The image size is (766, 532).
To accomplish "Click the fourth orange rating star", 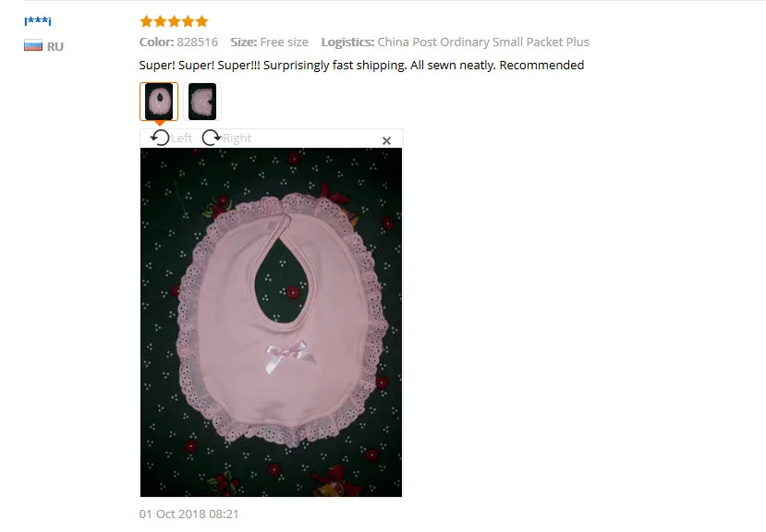I will (x=188, y=21).
